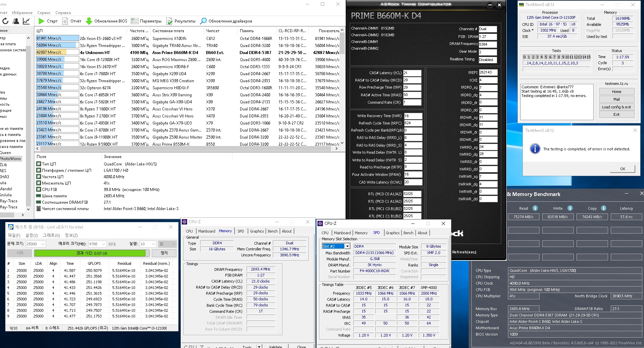The width and height of the screenshot is (644, 348).
Task: Select PhotoWorxx in the AIDA64 benchmark tree
Action: click(x=10, y=159)
